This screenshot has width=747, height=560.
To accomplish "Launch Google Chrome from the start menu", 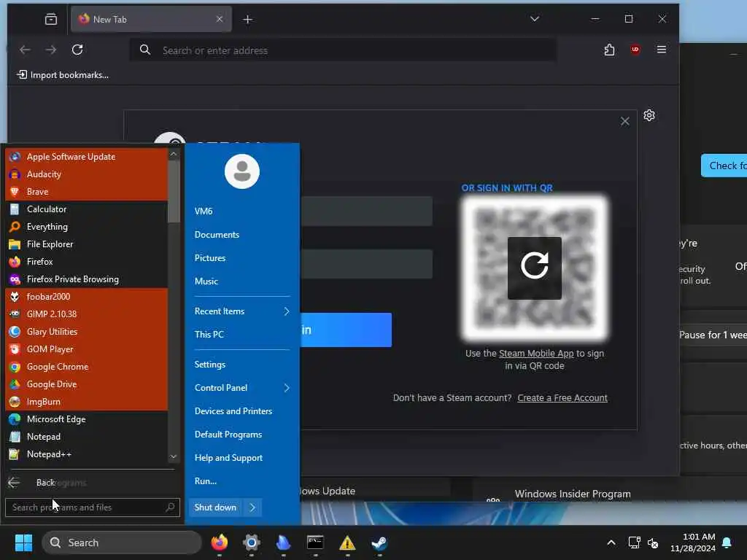I will 86,367.
